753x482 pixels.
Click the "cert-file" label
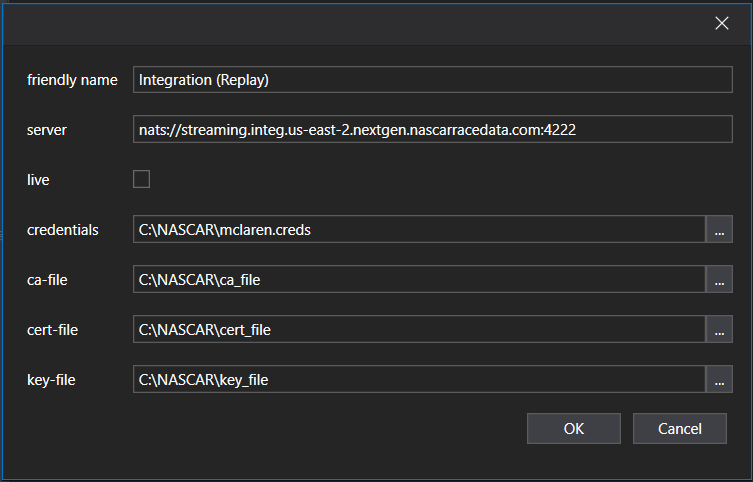(x=54, y=330)
